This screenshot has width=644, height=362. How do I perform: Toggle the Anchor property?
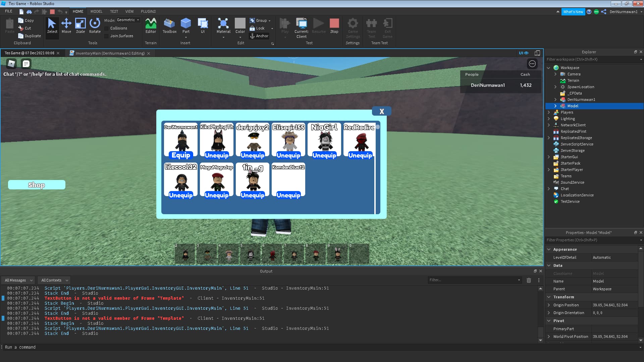259,36
